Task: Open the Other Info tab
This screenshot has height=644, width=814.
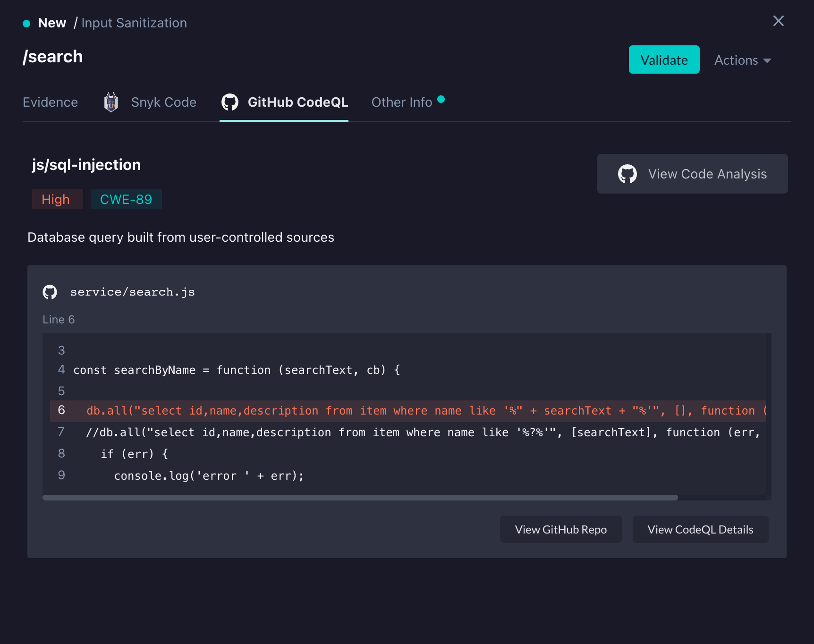Action: (401, 102)
